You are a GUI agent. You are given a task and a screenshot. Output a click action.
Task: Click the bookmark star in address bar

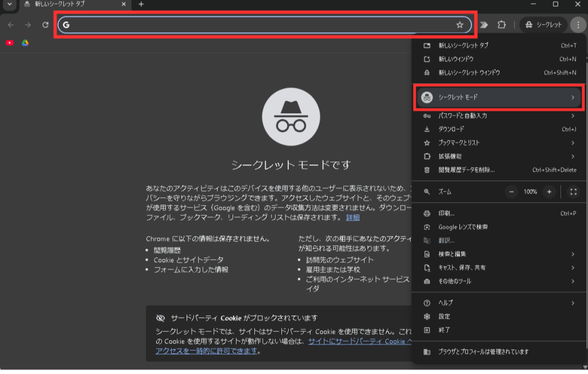459,25
